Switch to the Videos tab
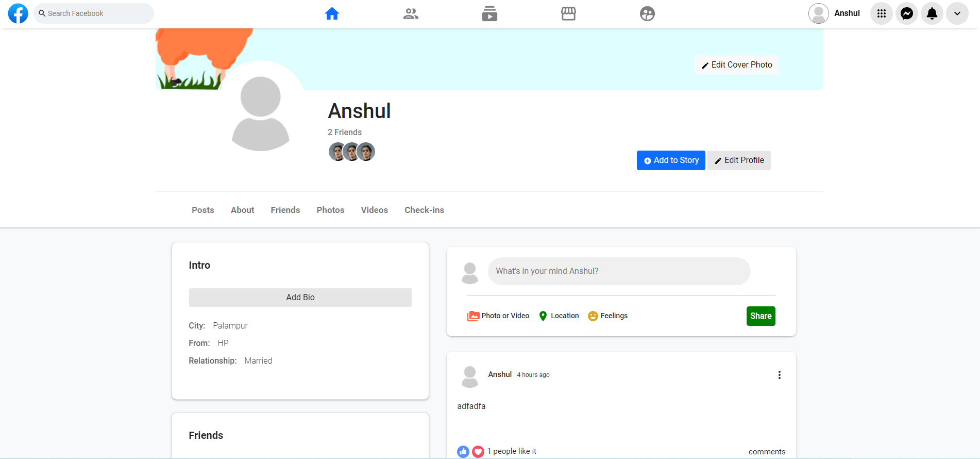Viewport: 980px width, 459px height. coord(375,210)
